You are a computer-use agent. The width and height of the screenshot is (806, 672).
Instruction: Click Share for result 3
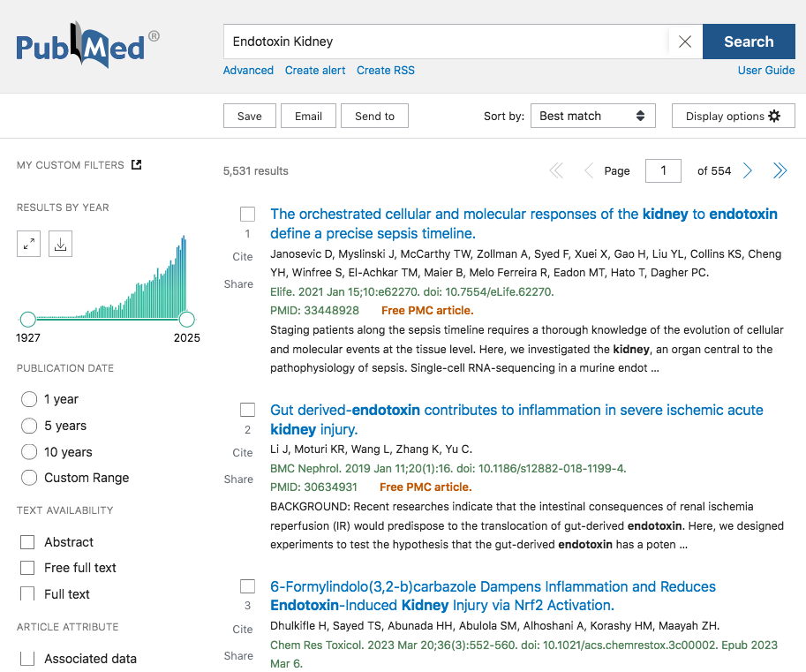(x=238, y=655)
